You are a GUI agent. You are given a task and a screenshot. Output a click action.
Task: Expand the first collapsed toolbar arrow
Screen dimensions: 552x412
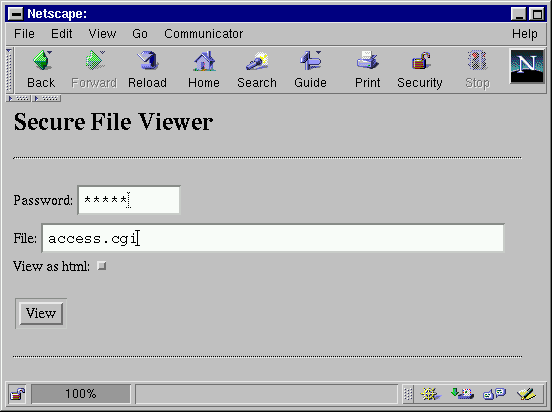pyautogui.click(x=19, y=98)
